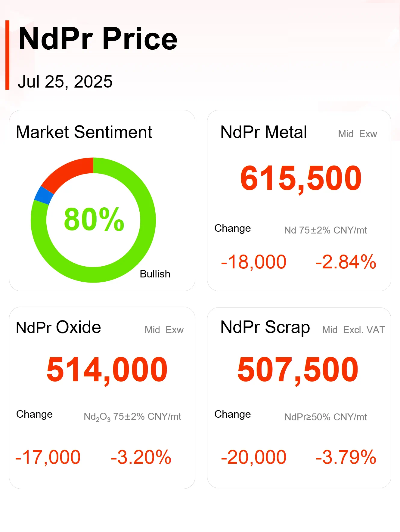Select the -3.20% oxide percentage change

tap(141, 457)
